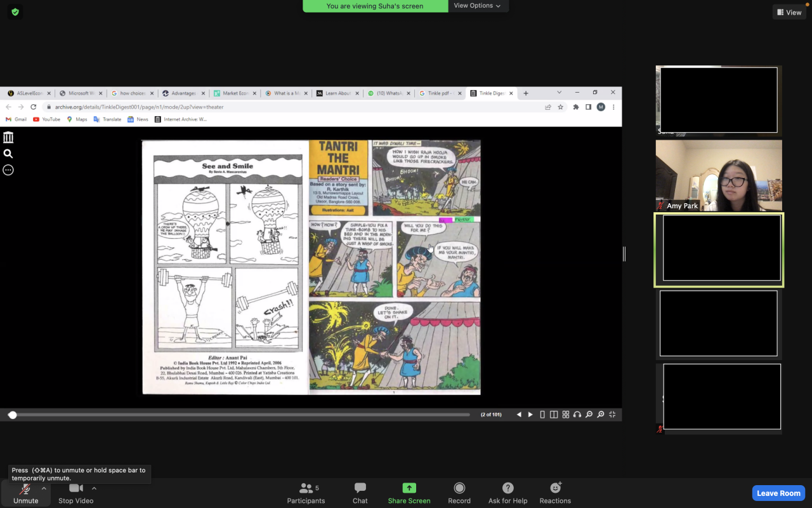Flip to the previous page
812x508 pixels.
519,415
